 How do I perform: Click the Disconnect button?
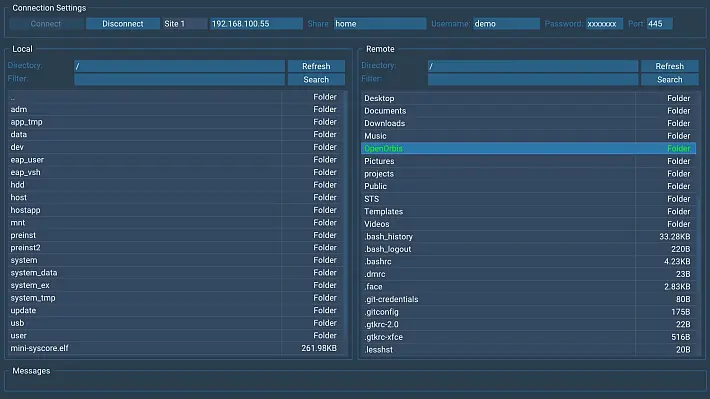(x=123, y=24)
